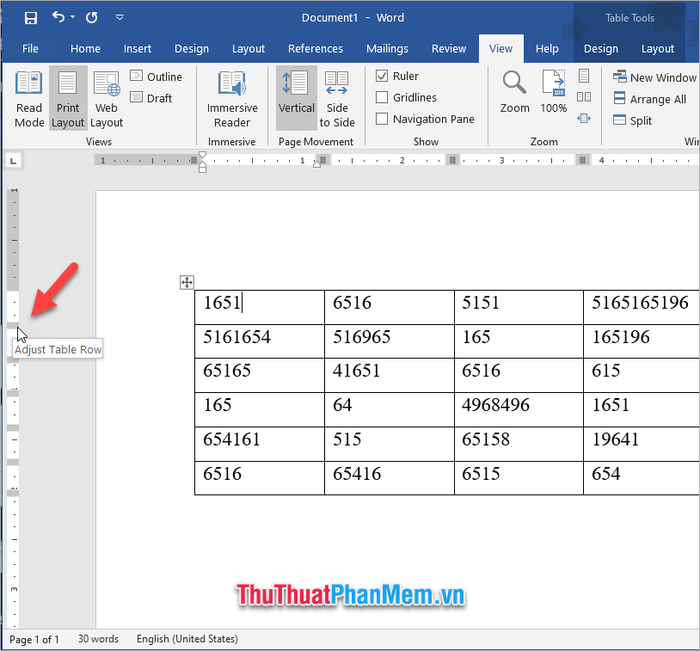Click Arrange All windows button
700x651 pixels.
tap(649, 99)
